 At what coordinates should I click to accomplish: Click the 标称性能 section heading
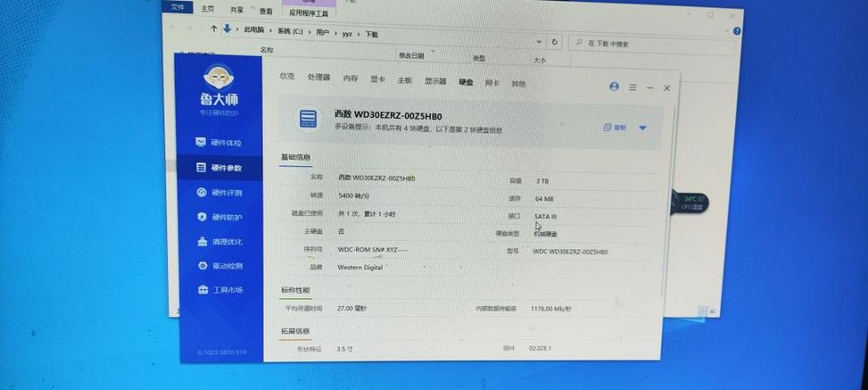[x=295, y=290]
